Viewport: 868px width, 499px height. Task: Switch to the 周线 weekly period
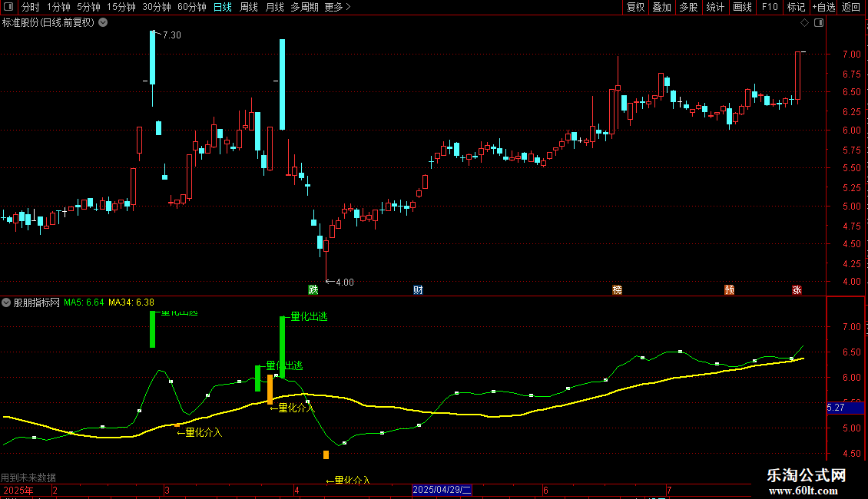pyautogui.click(x=249, y=7)
